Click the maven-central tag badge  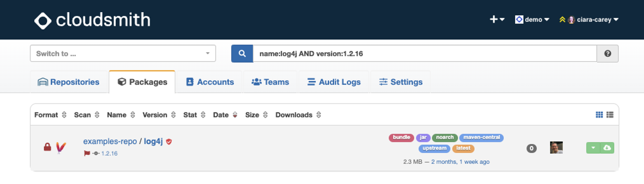481,137
